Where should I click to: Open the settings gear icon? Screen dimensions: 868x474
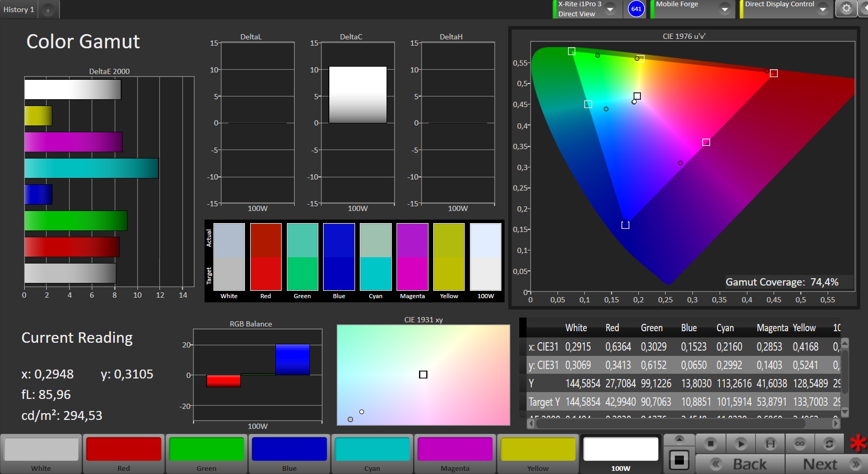[x=846, y=8]
